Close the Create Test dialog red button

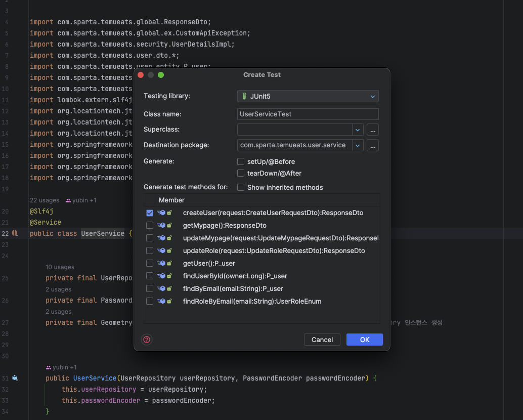pyautogui.click(x=141, y=75)
